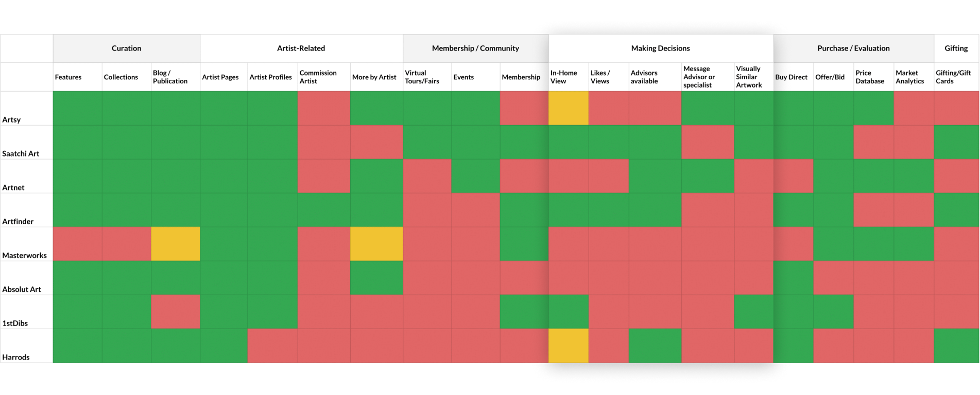980x395 pixels.
Task: Click the Artist-Related group header
Action: click(x=301, y=48)
